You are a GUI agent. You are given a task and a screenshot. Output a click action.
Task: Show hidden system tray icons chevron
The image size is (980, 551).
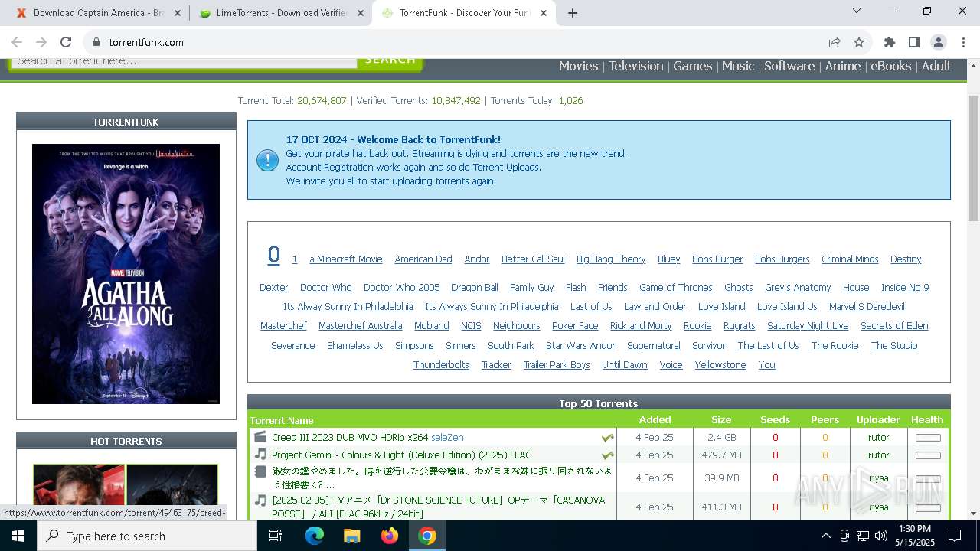[x=825, y=536]
